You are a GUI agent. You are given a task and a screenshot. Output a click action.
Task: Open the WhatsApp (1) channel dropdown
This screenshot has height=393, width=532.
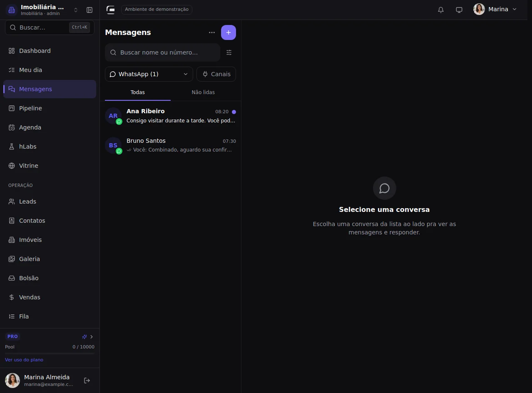point(149,74)
